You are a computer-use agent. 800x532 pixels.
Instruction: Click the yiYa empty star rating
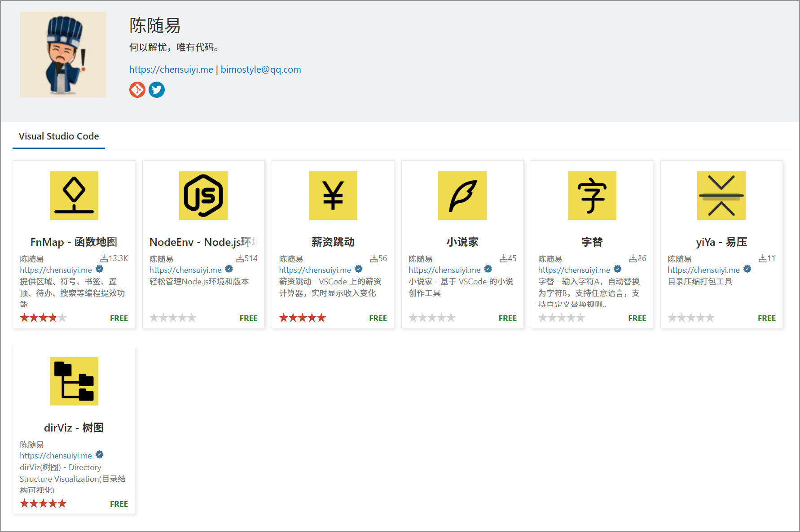tap(691, 318)
